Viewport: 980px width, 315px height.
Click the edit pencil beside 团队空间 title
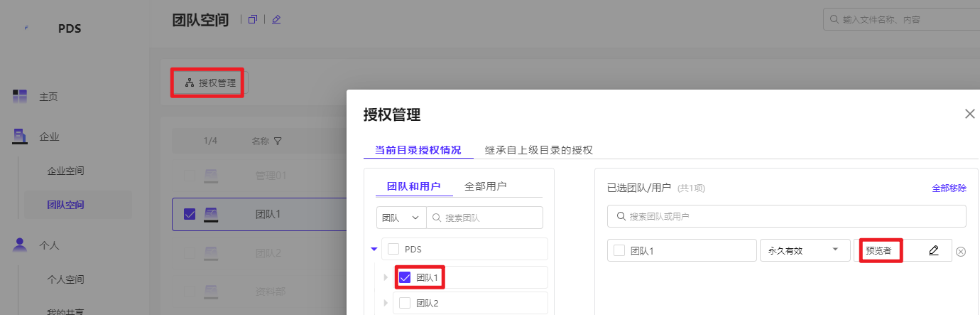[x=276, y=19]
